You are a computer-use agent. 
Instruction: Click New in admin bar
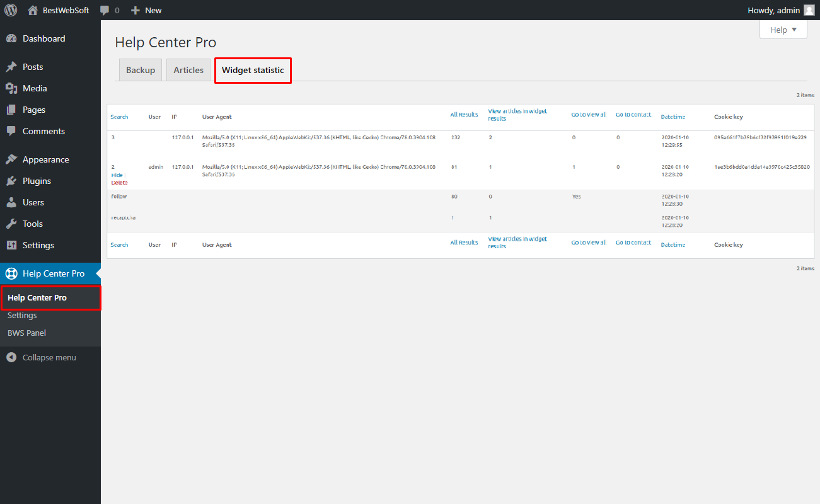153,10
